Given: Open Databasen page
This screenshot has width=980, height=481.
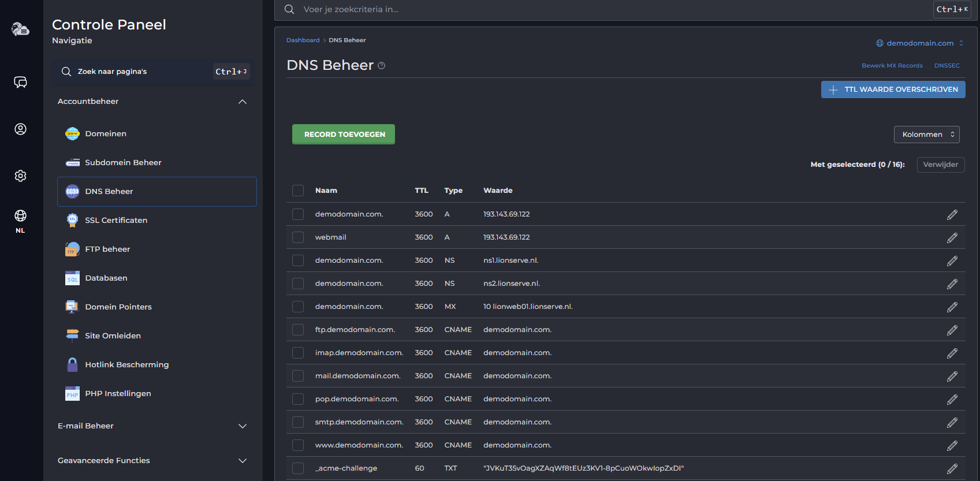Looking at the screenshot, I should tap(157, 278).
